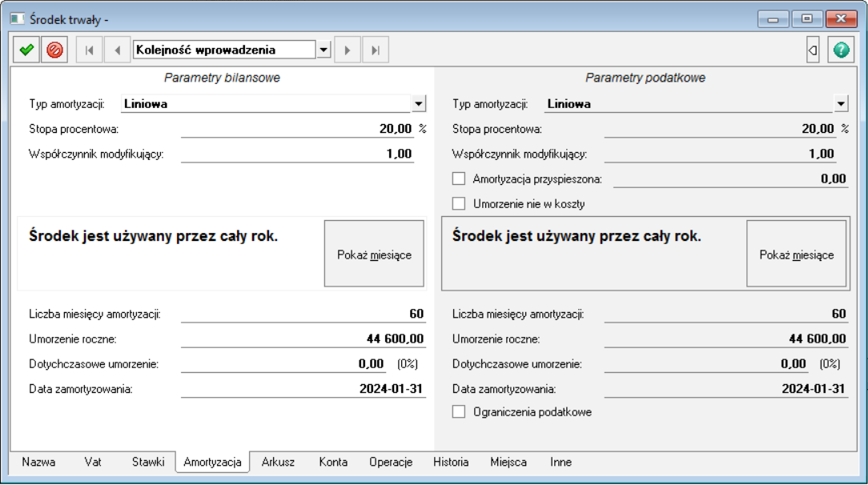Enable Amortyzacja przyspieszona checkbox
868x485 pixels.
pos(459,178)
